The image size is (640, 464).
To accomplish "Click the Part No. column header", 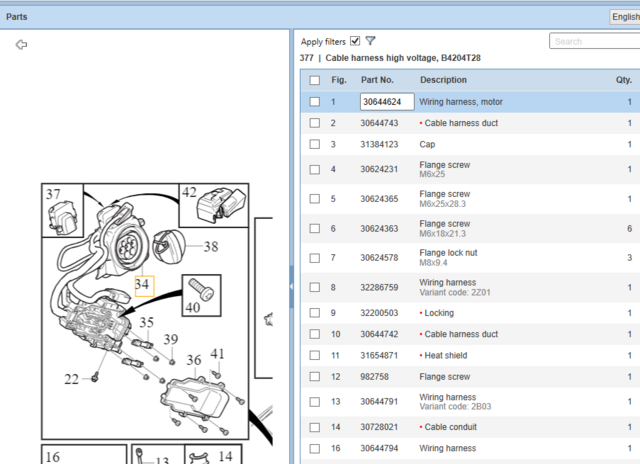I will 377,80.
